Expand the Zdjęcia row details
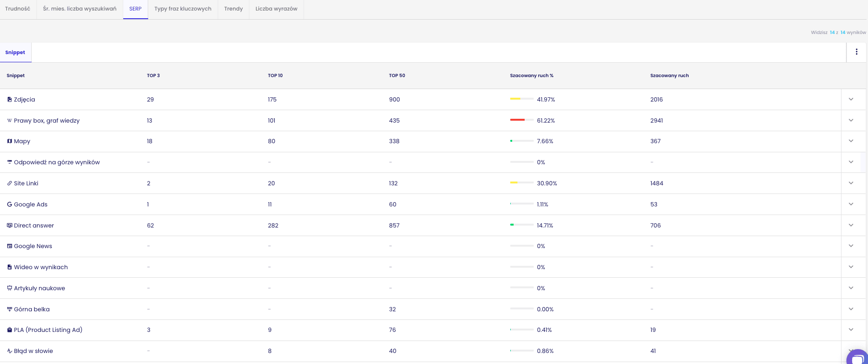Screen dimensions: 868x364 tap(851, 99)
